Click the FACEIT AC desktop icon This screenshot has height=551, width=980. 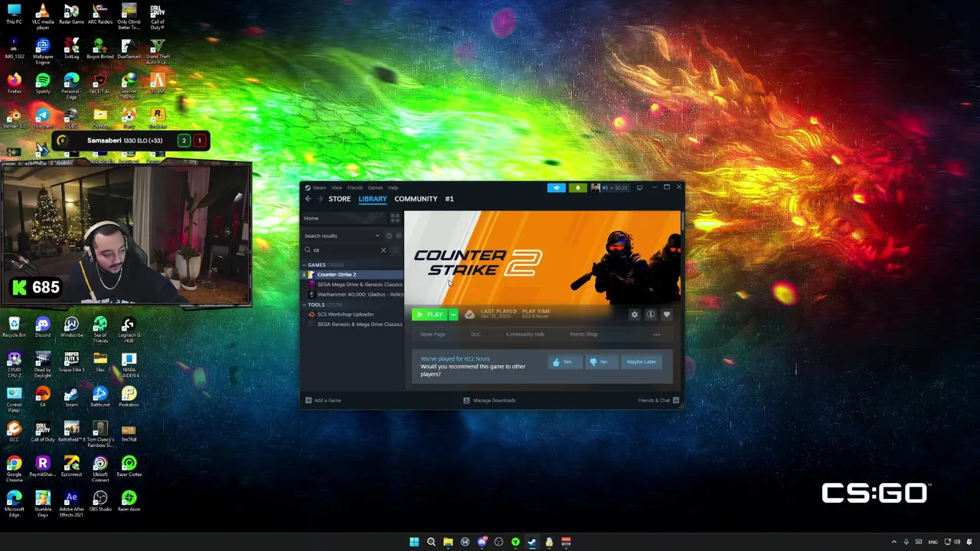tap(100, 84)
